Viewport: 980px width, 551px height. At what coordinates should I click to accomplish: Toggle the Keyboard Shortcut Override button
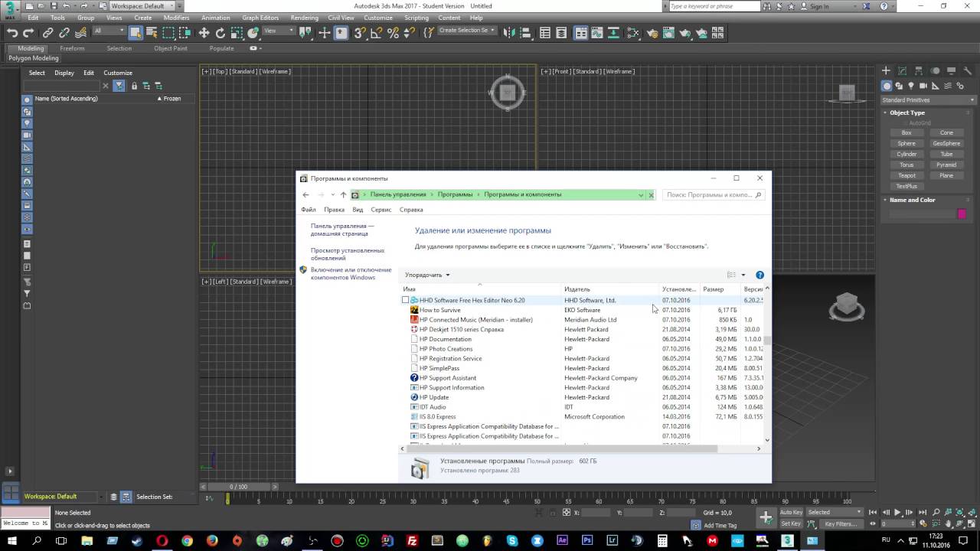point(341,33)
